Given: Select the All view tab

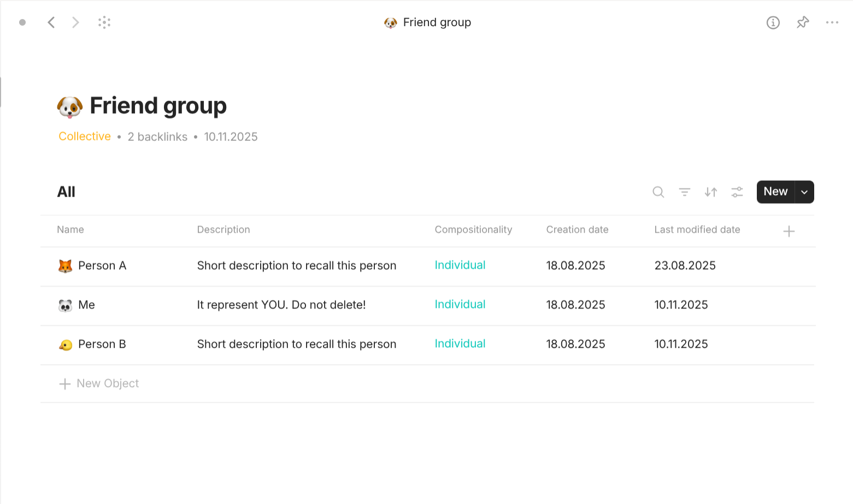Looking at the screenshot, I should (66, 192).
